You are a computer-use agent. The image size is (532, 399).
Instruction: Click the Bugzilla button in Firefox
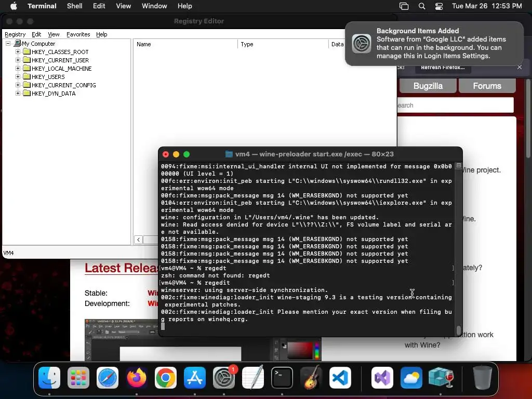coord(428,86)
